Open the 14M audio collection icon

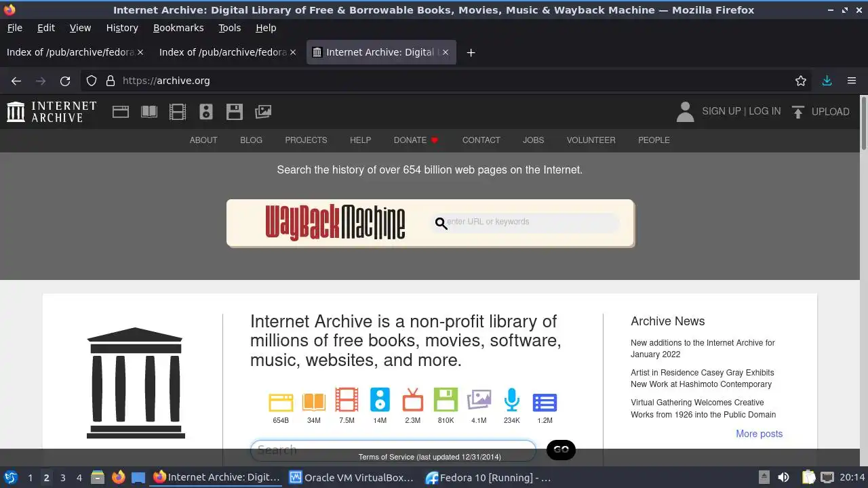click(x=380, y=400)
